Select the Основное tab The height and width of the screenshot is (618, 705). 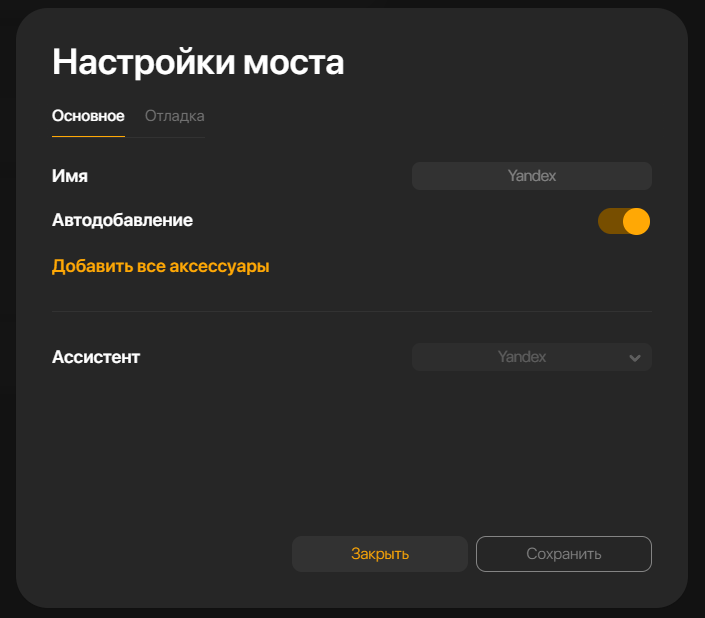click(88, 116)
